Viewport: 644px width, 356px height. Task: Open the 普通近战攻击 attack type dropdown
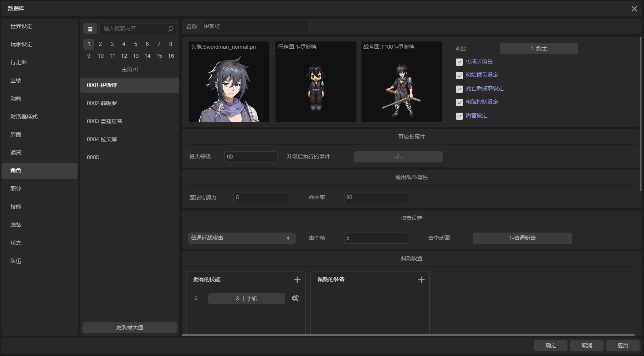tap(242, 238)
